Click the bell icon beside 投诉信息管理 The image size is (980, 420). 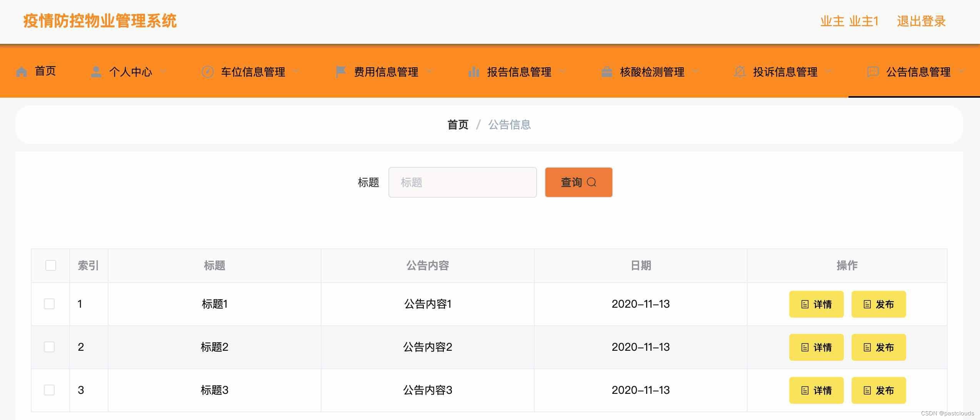740,72
